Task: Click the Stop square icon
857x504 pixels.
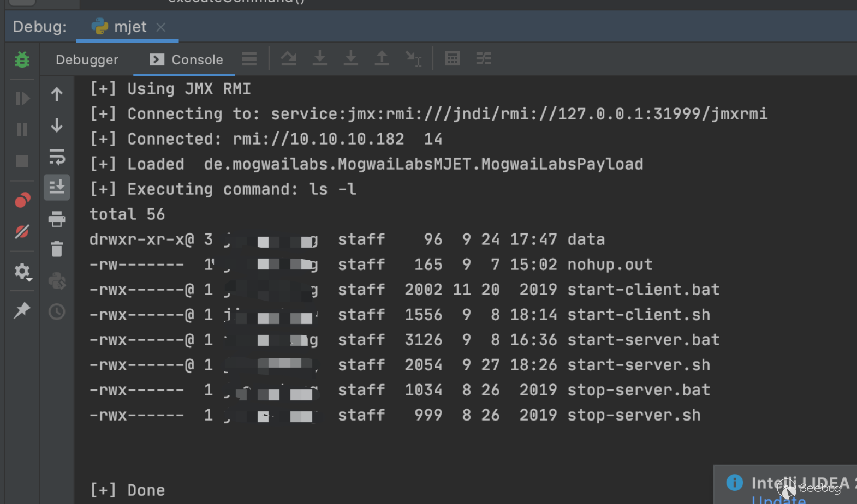Action: 22,161
